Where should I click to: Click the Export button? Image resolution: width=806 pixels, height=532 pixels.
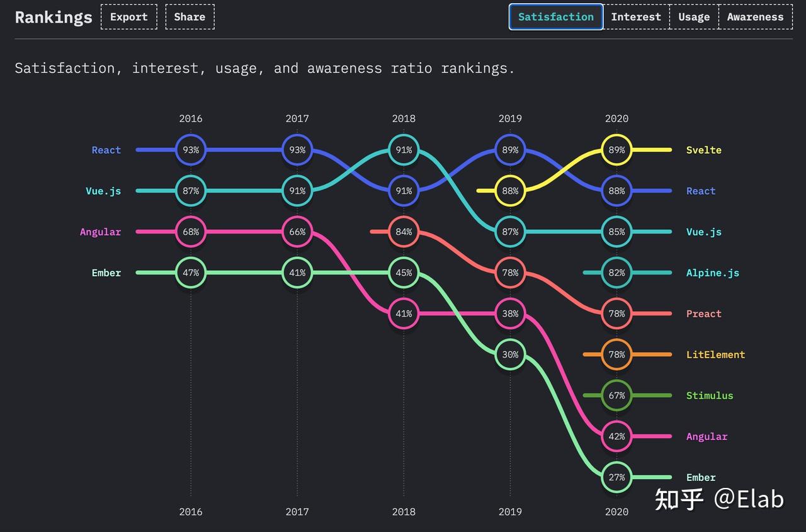click(x=128, y=17)
